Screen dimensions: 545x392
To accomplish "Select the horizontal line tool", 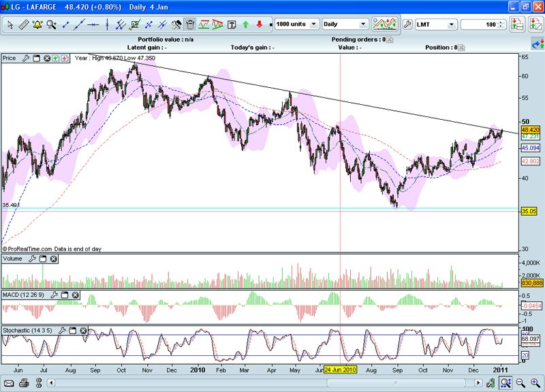I will pos(93,24).
